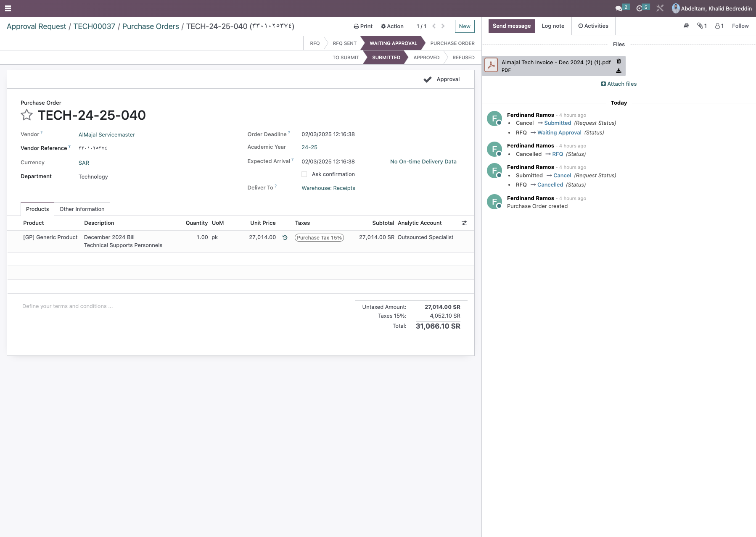Open the Approval smart button
756x537 pixels.
[x=445, y=79]
